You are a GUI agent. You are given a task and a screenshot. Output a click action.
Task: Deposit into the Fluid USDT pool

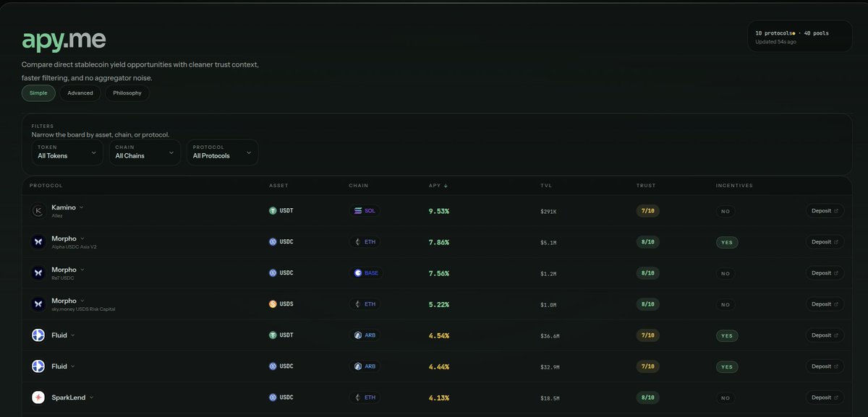click(825, 335)
